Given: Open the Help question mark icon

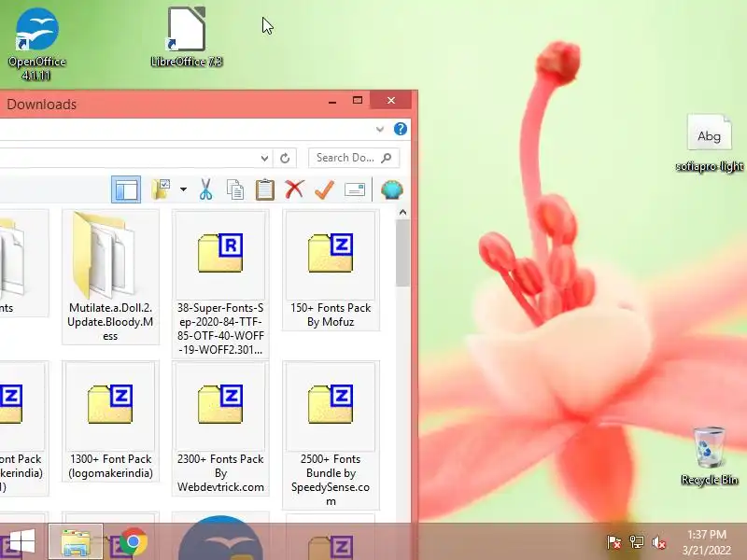Looking at the screenshot, I should pyautogui.click(x=401, y=129).
